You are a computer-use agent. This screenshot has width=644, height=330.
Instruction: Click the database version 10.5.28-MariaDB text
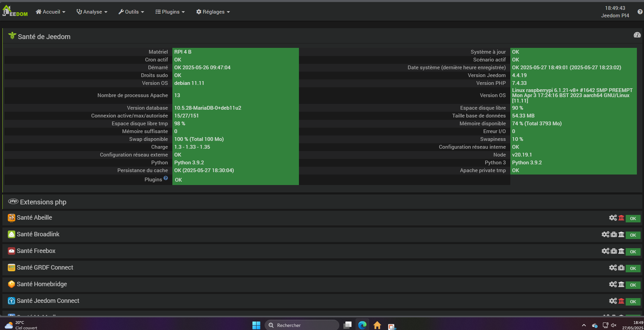208,108
